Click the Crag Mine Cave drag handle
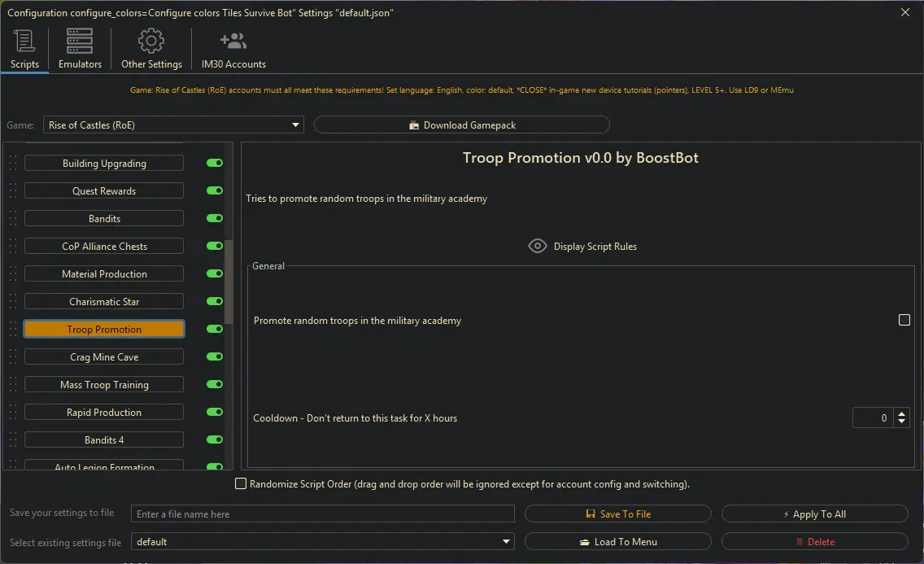The height and width of the screenshot is (564, 924). point(13,357)
